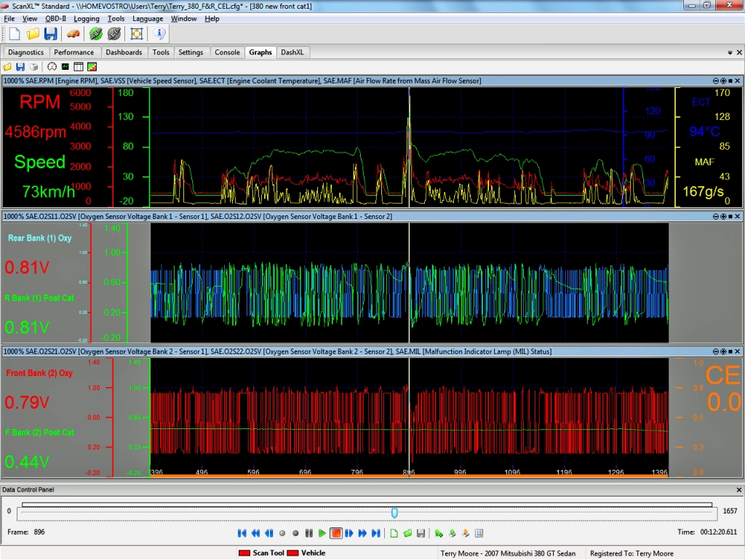
Task: Click the green waveform graph icon
Action: (x=65, y=67)
